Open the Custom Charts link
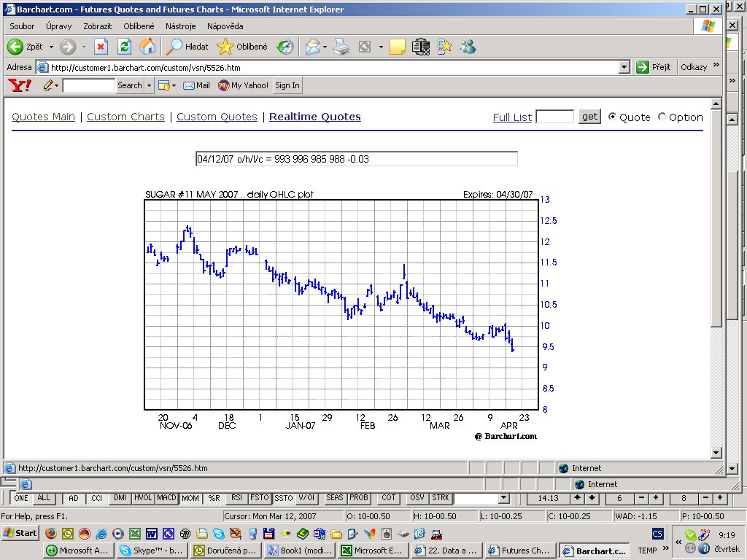 click(125, 117)
